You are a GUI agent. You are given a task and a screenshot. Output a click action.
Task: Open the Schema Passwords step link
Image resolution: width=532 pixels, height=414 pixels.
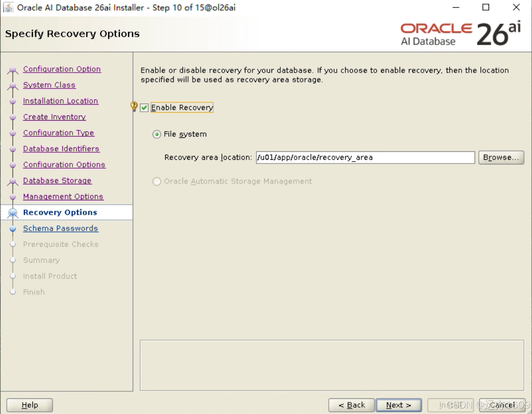point(61,228)
